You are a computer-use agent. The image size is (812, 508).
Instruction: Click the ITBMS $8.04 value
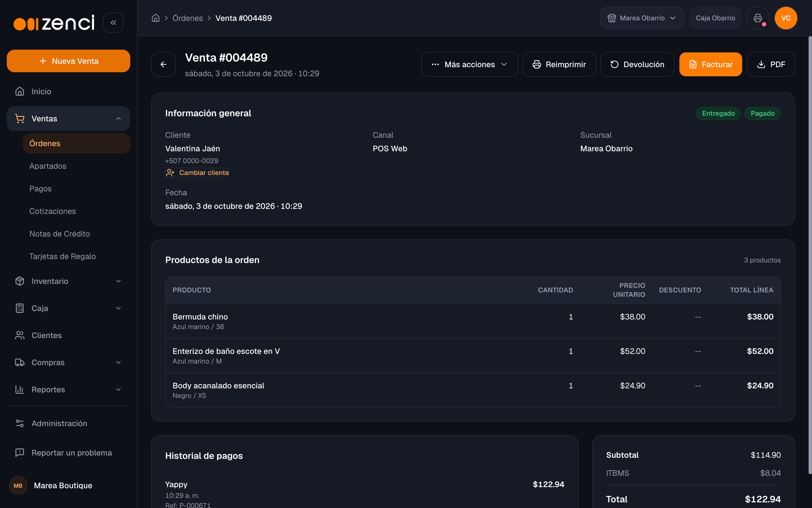[770, 473]
